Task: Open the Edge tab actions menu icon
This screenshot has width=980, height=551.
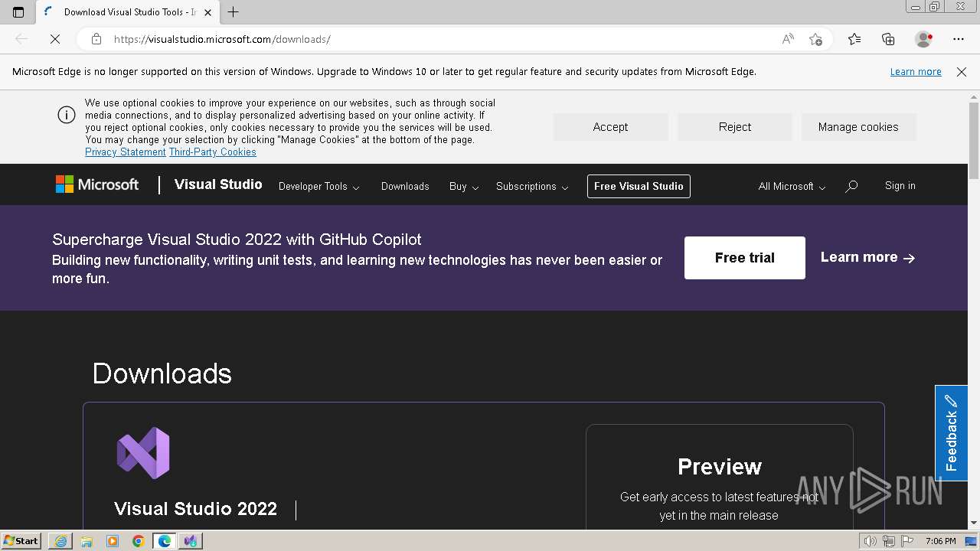Action: pos(18,12)
